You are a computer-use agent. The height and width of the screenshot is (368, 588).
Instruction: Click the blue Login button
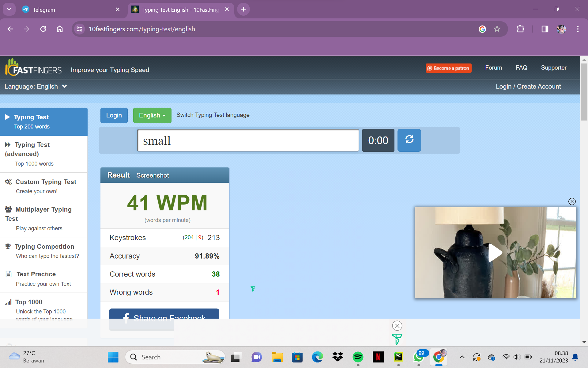(114, 115)
